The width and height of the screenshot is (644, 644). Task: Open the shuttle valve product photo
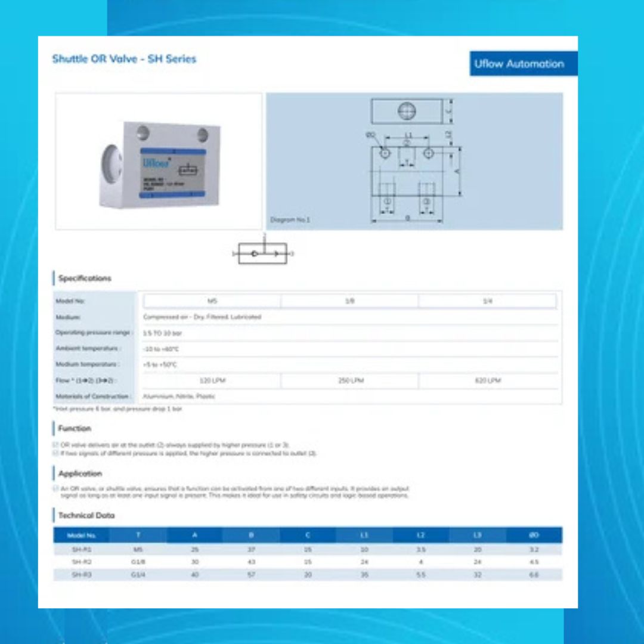[159, 161]
